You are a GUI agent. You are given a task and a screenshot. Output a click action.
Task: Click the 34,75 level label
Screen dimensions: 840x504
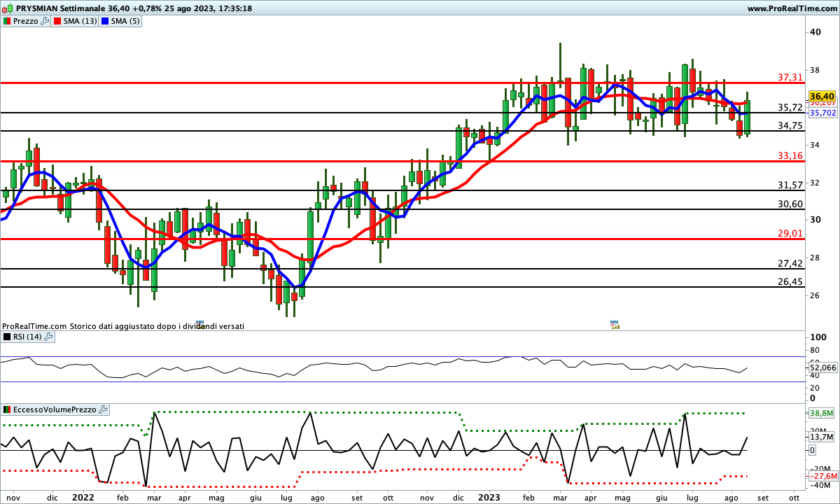790,125
